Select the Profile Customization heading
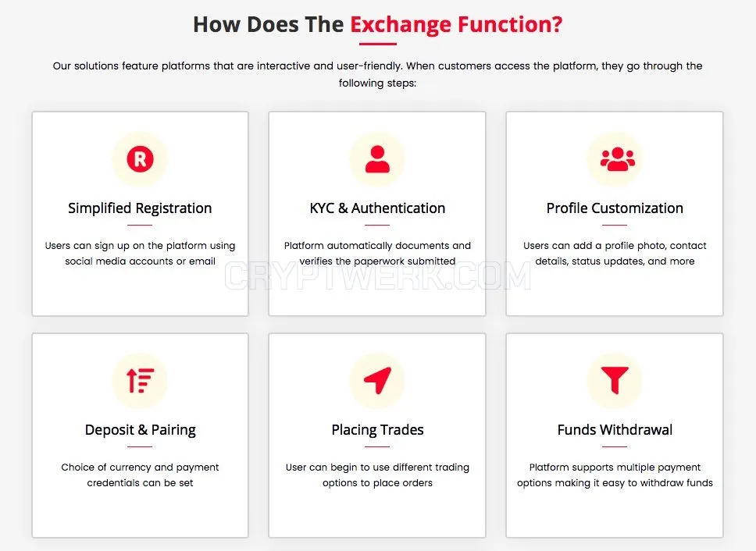Image resolution: width=756 pixels, height=551 pixels. [615, 208]
